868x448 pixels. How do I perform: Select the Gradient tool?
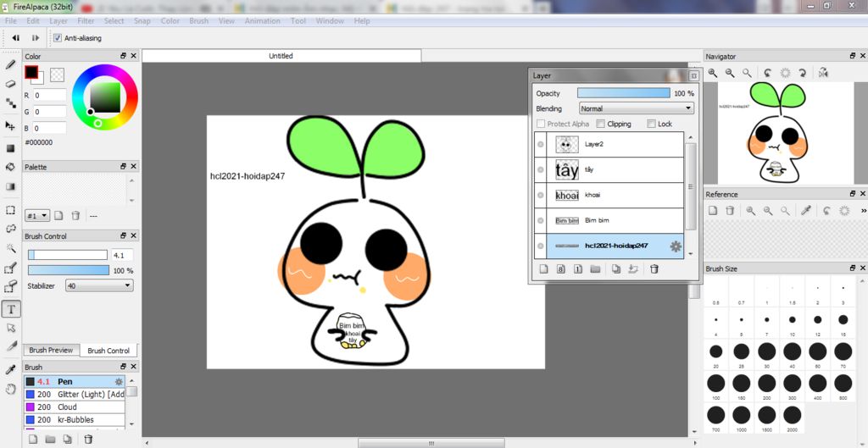click(10, 186)
